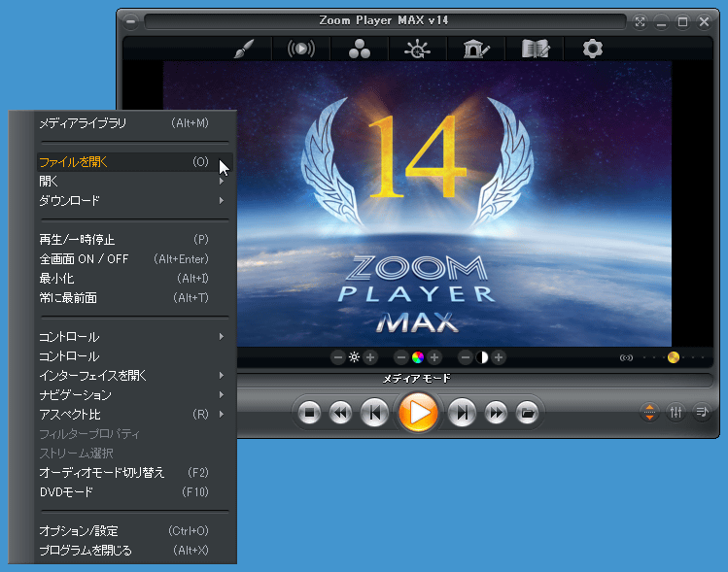Image resolution: width=728 pixels, height=572 pixels.
Task: Click the Zoom Player MAX v14 title bar
Action: point(385,20)
